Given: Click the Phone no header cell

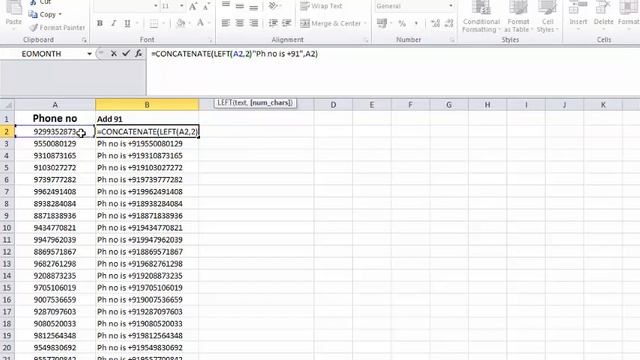Looking at the screenshot, I should click(x=55, y=118).
